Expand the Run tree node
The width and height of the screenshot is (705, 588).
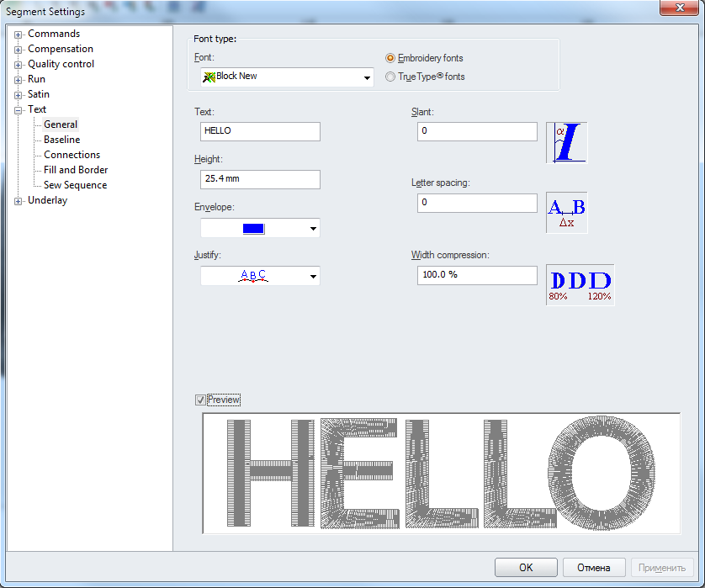pos(18,81)
